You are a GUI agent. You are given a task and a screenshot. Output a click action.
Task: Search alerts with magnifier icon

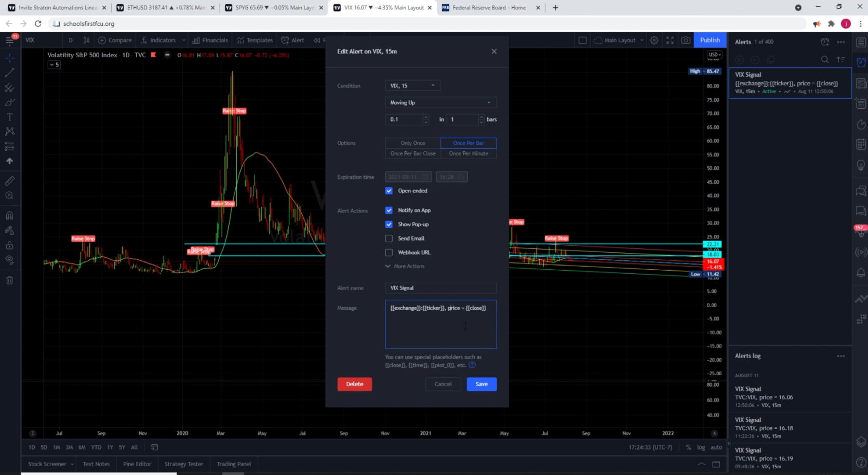click(824, 60)
